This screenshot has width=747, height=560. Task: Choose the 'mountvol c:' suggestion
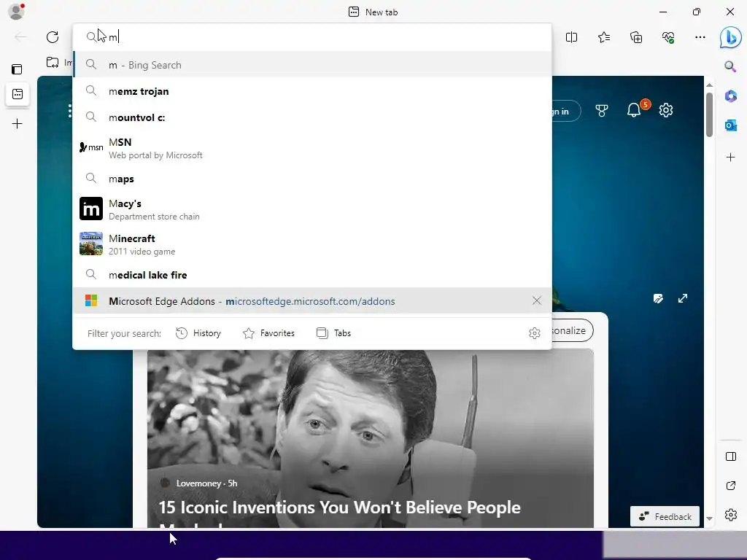312,117
